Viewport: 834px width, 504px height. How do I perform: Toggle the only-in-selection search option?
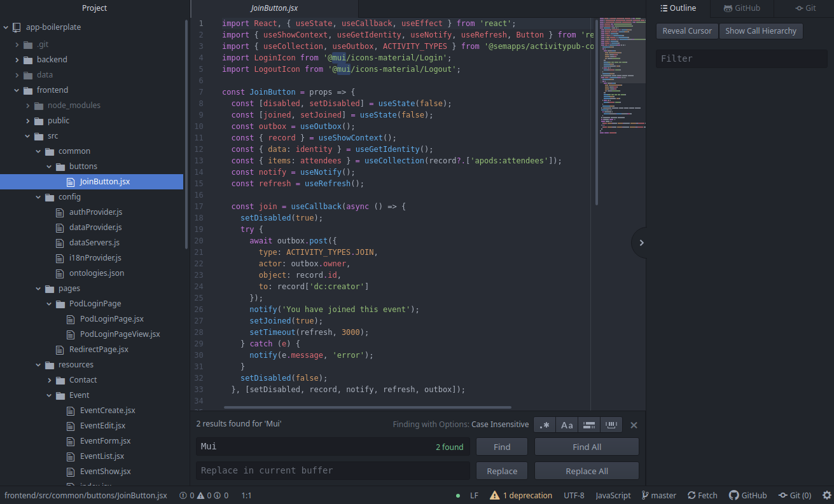coord(589,425)
